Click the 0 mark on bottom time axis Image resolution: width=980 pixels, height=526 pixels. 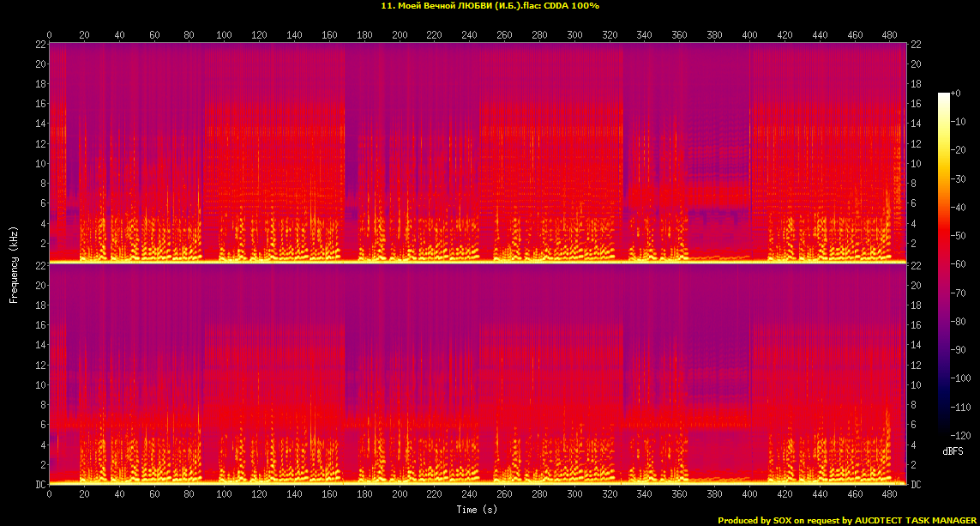pos(50,495)
